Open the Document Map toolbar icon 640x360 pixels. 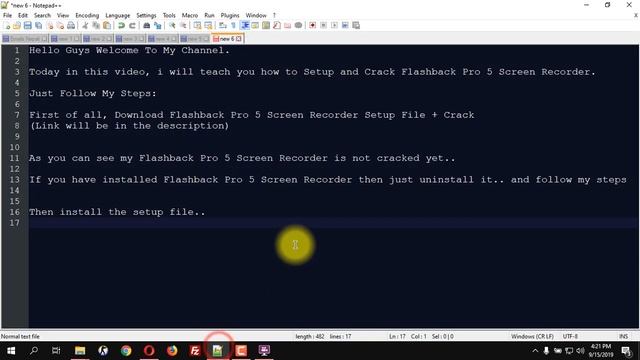point(266,26)
